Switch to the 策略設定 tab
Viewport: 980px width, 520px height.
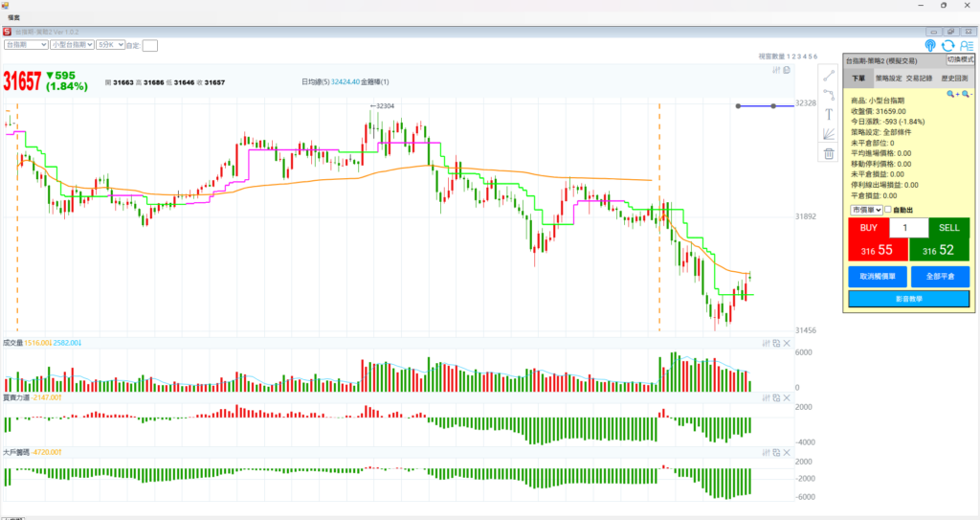tap(888, 78)
